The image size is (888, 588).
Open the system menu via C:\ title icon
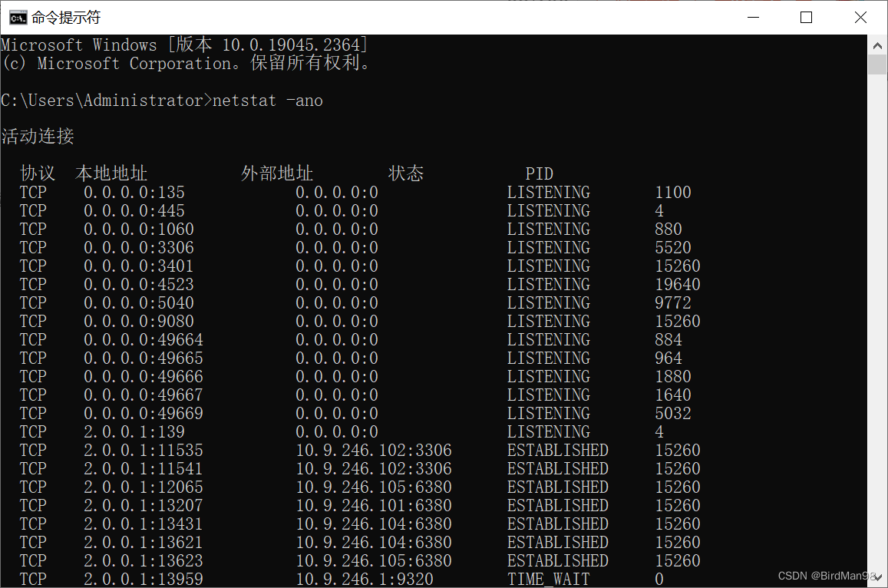[17, 16]
